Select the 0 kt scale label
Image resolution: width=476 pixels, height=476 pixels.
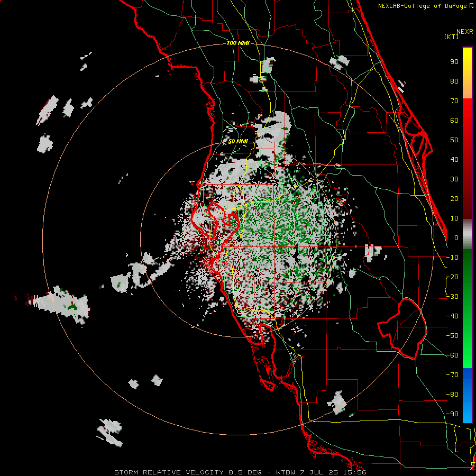pos(456,238)
